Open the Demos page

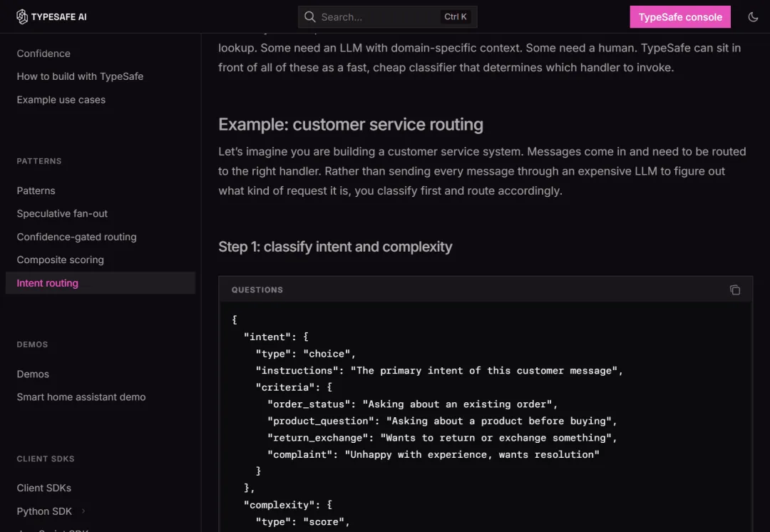pyautogui.click(x=33, y=374)
